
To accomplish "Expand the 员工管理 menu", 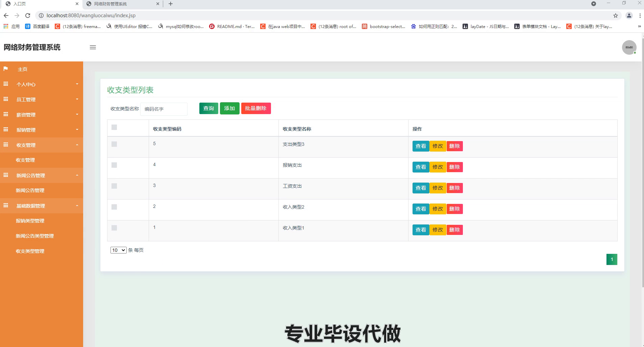I will (x=42, y=99).
